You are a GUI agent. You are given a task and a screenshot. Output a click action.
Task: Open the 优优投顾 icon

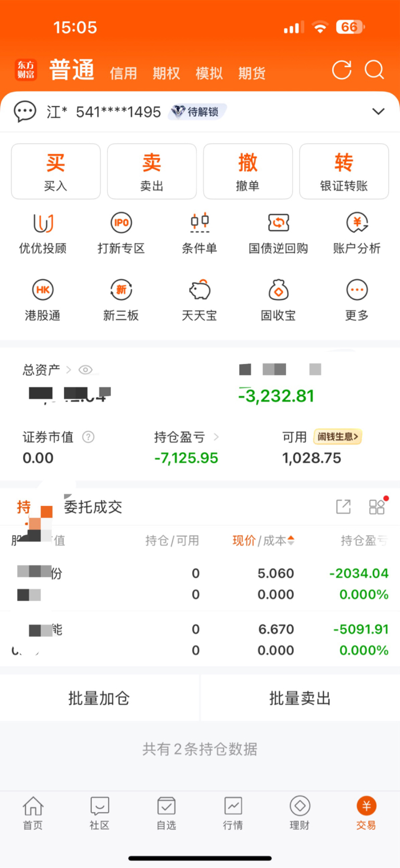pos(43,223)
